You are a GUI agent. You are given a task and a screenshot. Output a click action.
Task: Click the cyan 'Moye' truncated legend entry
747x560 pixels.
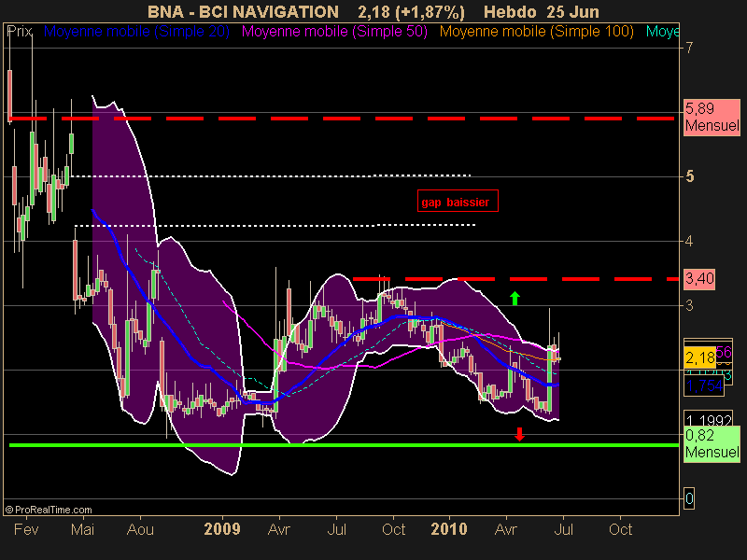tap(662, 32)
